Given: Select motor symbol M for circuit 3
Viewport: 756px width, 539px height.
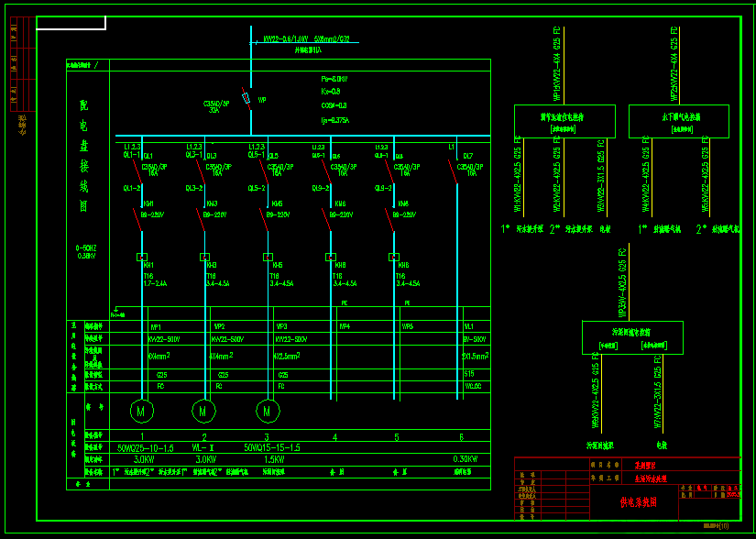Looking at the screenshot, I should (268, 412).
